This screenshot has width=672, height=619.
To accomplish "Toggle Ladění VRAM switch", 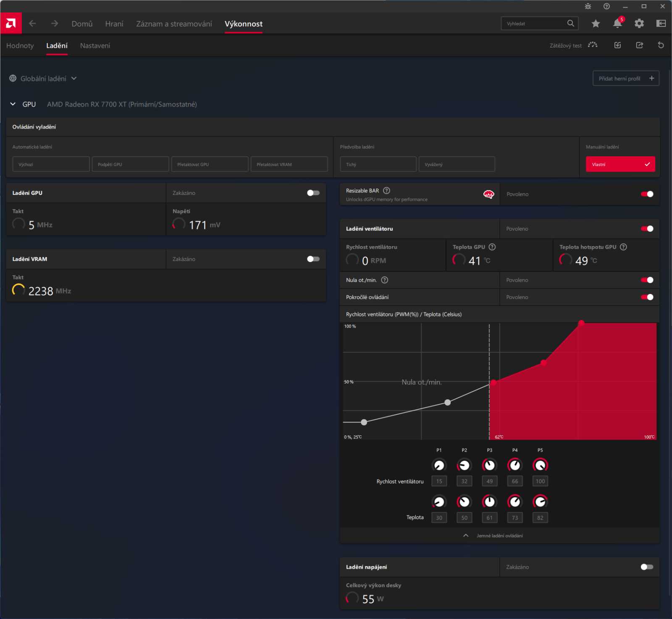I will click(x=313, y=259).
